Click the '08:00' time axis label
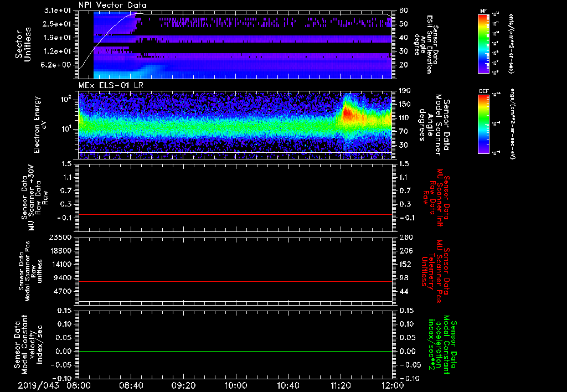Screen dimensions: 567x392 tap(79, 386)
